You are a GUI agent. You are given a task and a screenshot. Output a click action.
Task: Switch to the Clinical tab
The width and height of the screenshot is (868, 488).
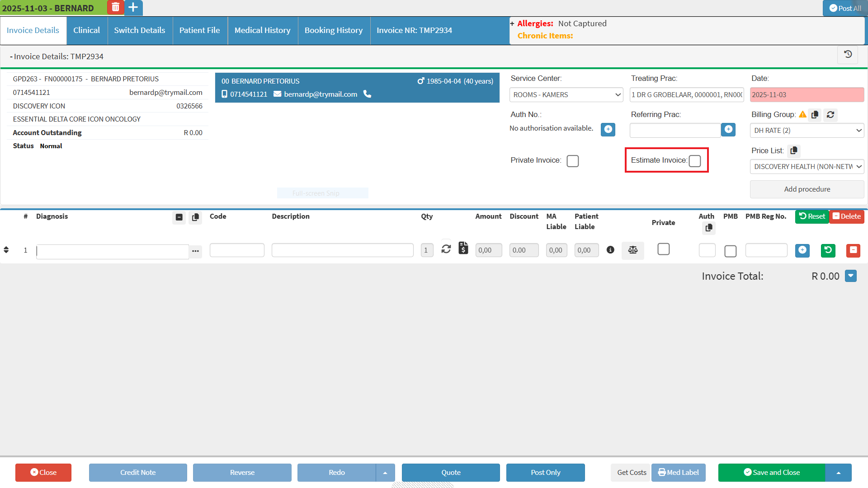point(86,30)
